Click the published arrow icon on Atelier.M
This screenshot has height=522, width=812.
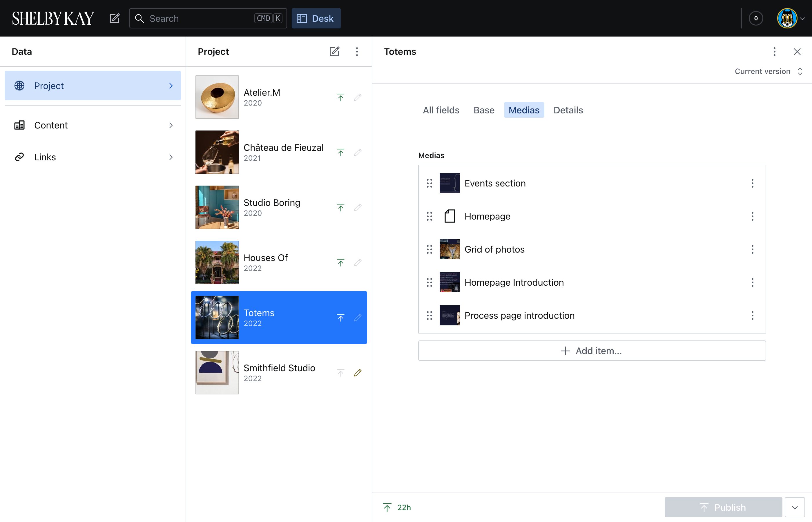(x=340, y=97)
